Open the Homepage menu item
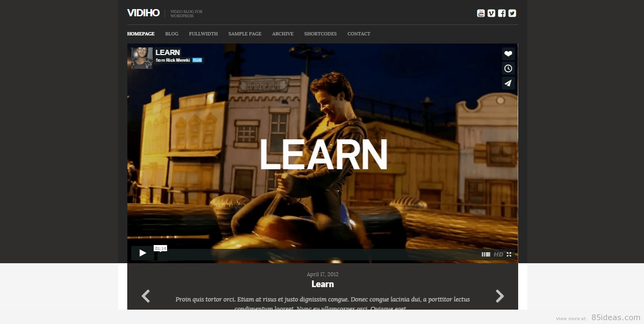644x324 pixels. click(141, 34)
